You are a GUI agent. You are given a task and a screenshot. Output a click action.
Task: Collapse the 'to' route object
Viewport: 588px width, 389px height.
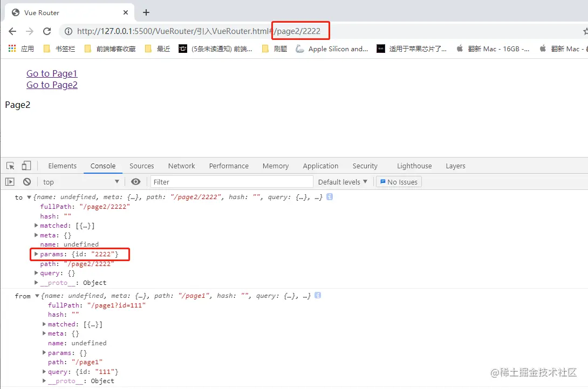click(29, 197)
